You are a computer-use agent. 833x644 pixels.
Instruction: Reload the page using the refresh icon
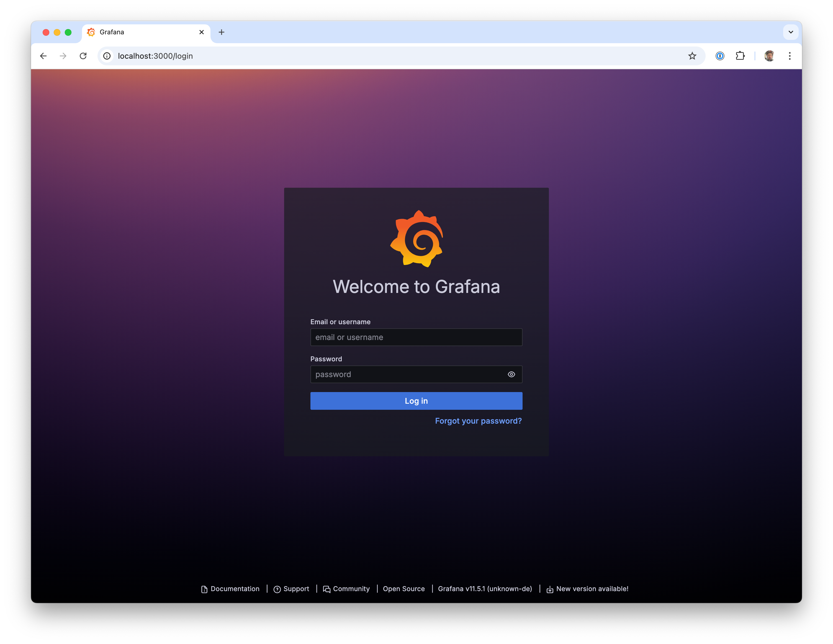point(84,56)
